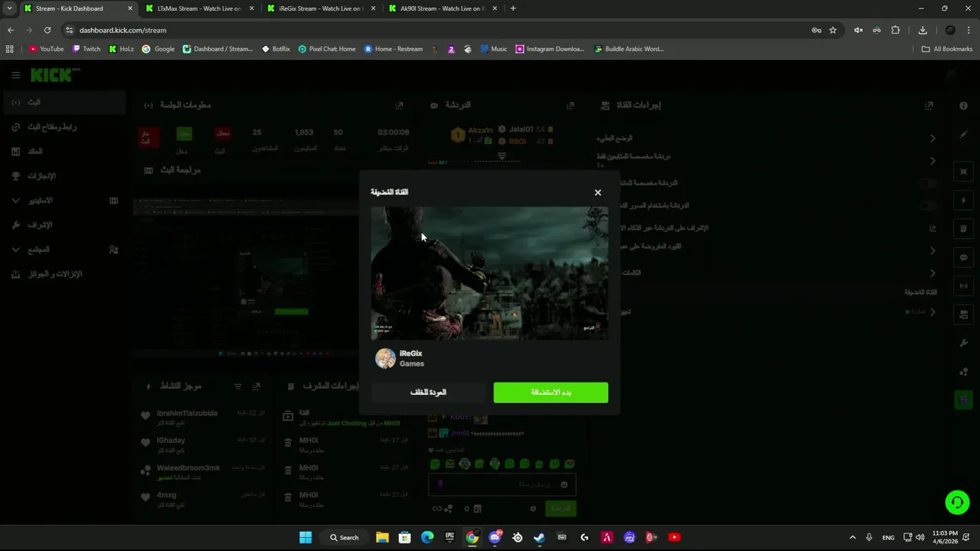
Task: Click the dark go back button
Action: (428, 393)
